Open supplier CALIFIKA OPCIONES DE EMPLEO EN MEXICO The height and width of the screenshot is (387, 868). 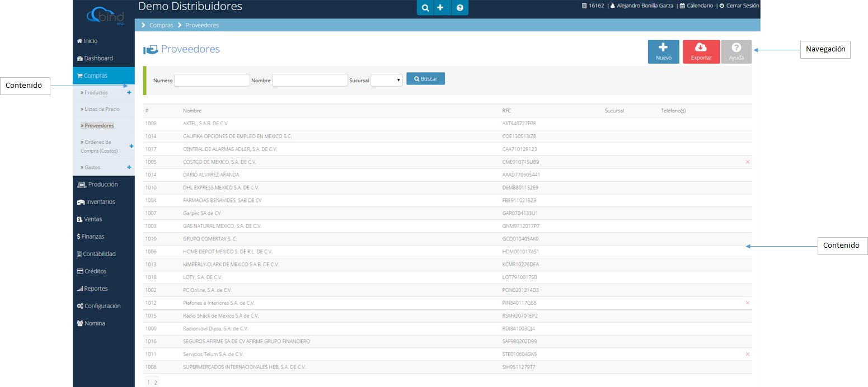click(x=237, y=136)
